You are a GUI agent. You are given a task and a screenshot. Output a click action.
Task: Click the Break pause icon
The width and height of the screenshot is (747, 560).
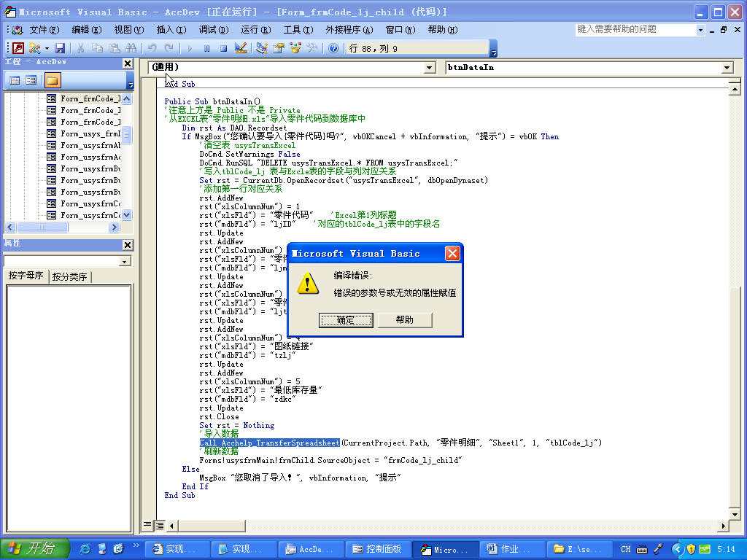[x=206, y=48]
